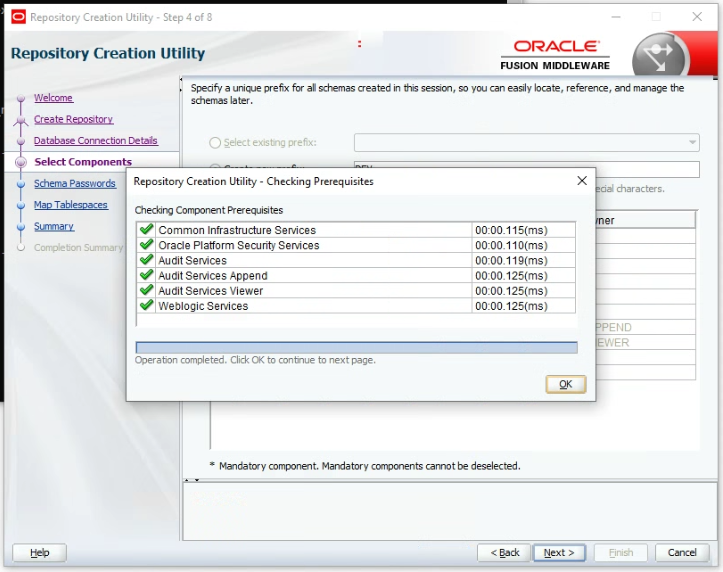Select 'Common Infrastructure Services' row text

coord(237,230)
